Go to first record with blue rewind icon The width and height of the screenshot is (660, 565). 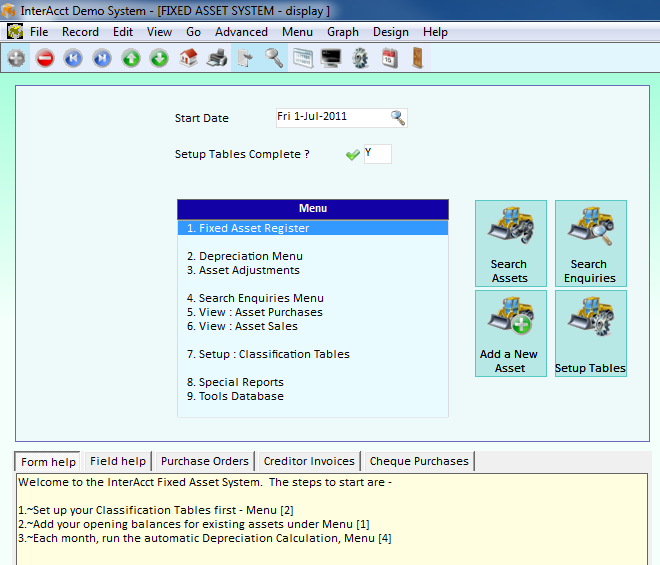pyautogui.click(x=73, y=58)
